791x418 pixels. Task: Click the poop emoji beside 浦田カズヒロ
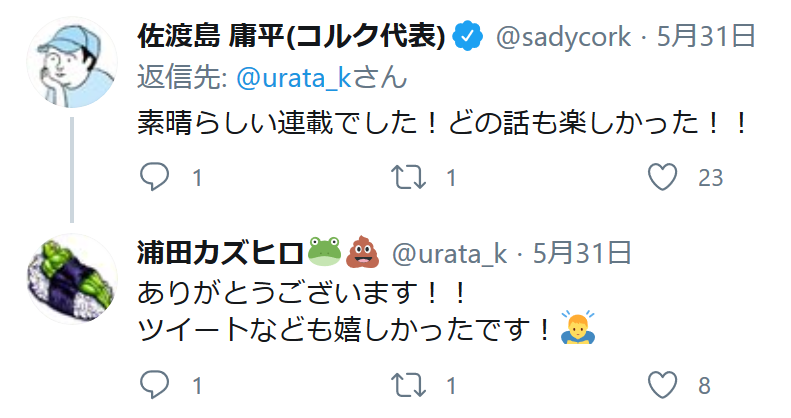coord(361,251)
